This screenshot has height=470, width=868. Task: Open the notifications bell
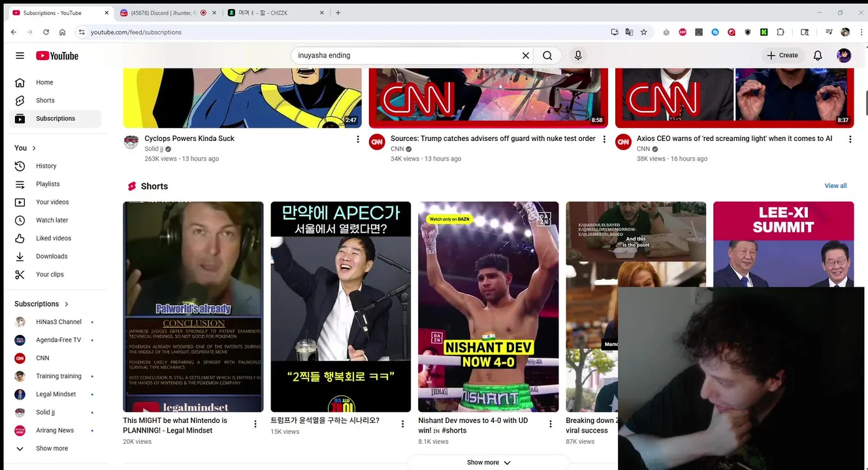pyautogui.click(x=818, y=55)
